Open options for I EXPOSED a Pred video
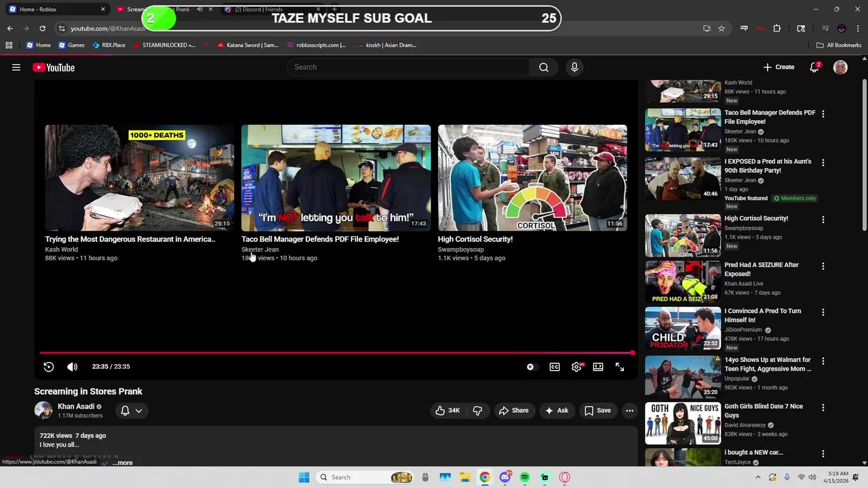 click(823, 163)
